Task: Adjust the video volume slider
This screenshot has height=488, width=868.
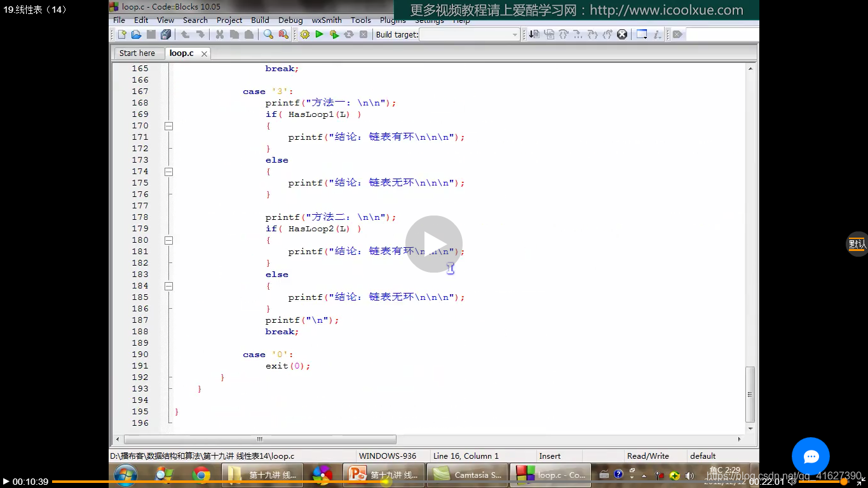Action: [x=824, y=482]
